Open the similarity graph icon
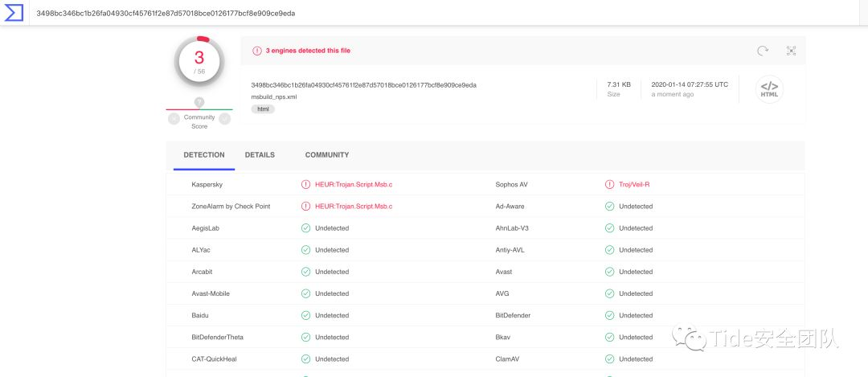Viewport: 868px width, 377px height. 791,51
